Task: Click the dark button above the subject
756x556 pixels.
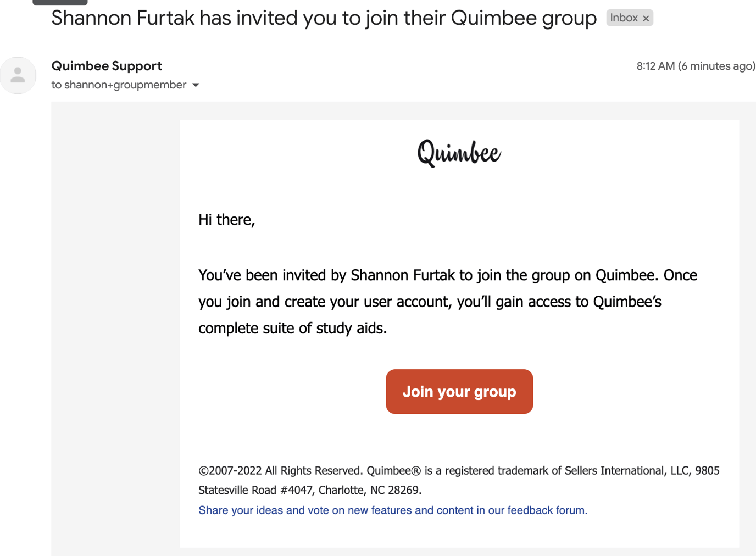Action: (59, 3)
